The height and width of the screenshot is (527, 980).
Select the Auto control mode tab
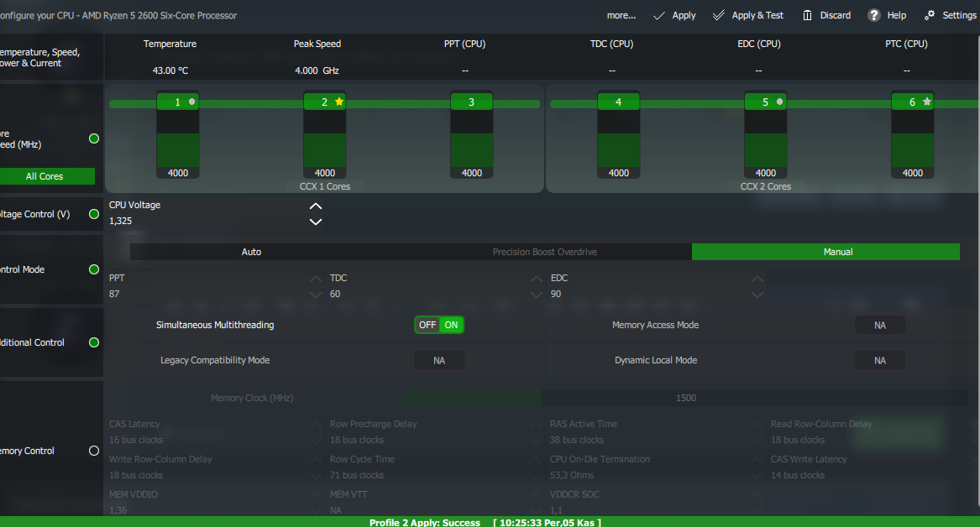(251, 252)
